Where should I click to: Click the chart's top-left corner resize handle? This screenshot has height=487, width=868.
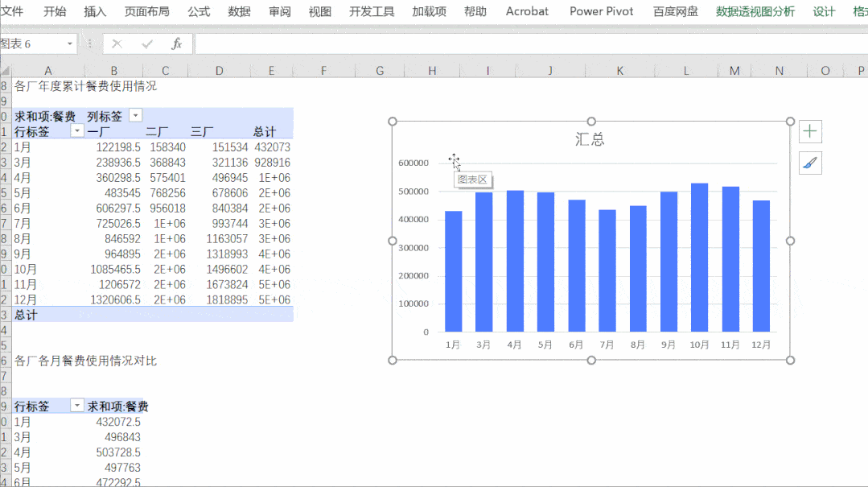click(x=393, y=122)
